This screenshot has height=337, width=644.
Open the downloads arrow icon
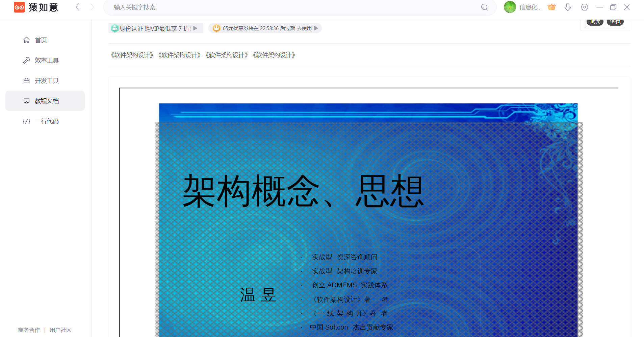pos(568,7)
